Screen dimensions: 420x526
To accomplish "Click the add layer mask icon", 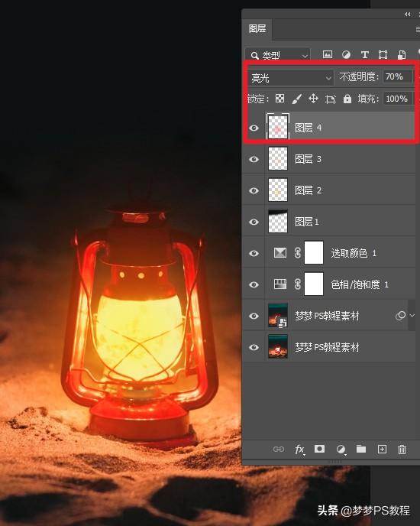I will [319, 449].
